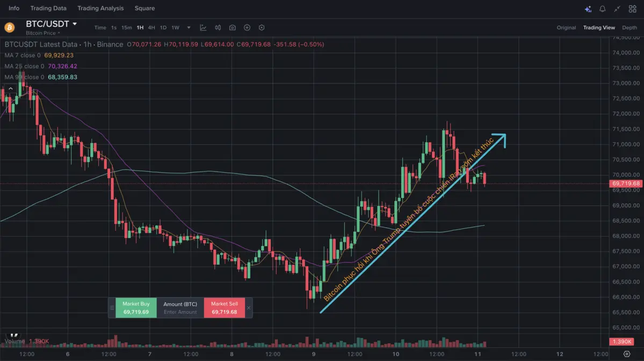Open the AI assistant icon

pyautogui.click(x=588, y=9)
